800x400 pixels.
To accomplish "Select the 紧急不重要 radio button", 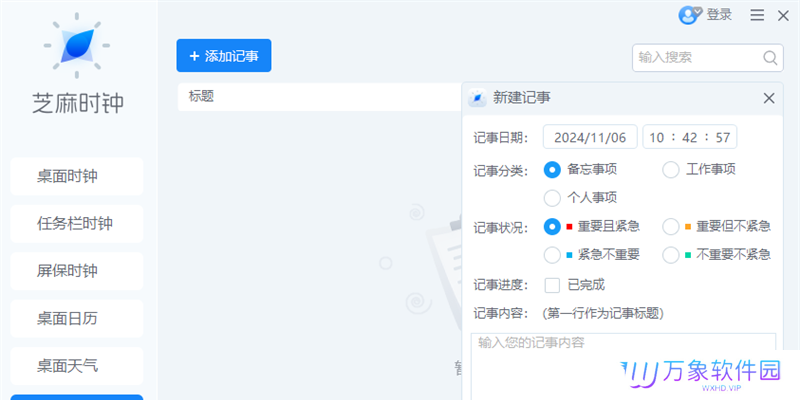I will (x=552, y=255).
